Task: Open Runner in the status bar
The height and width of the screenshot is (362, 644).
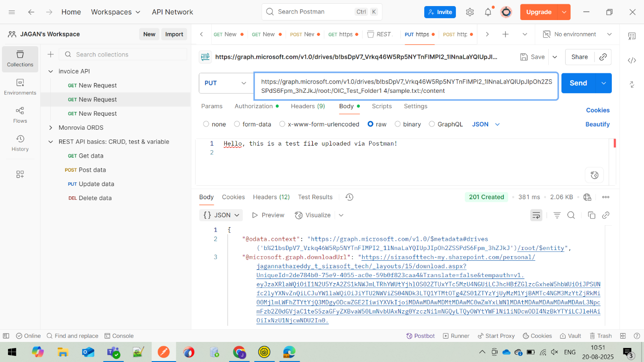Action: pos(456,336)
